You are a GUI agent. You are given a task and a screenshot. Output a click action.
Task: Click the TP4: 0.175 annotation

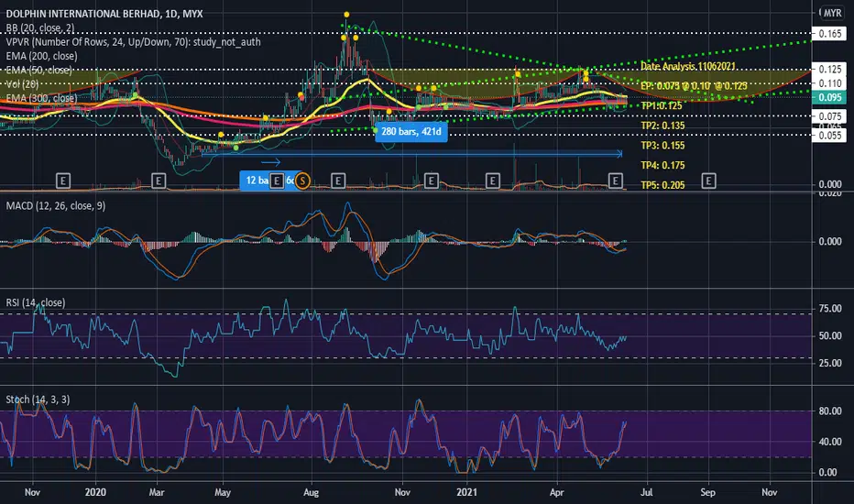(x=662, y=166)
